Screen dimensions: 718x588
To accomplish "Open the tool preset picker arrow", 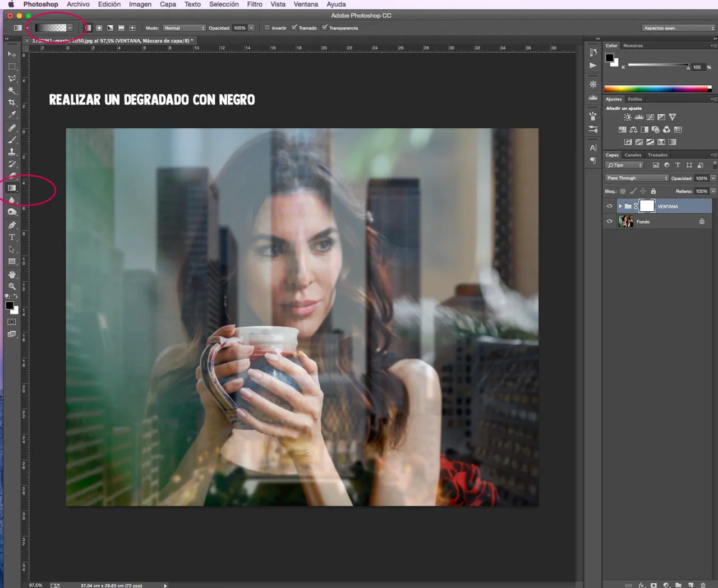I will (27, 28).
